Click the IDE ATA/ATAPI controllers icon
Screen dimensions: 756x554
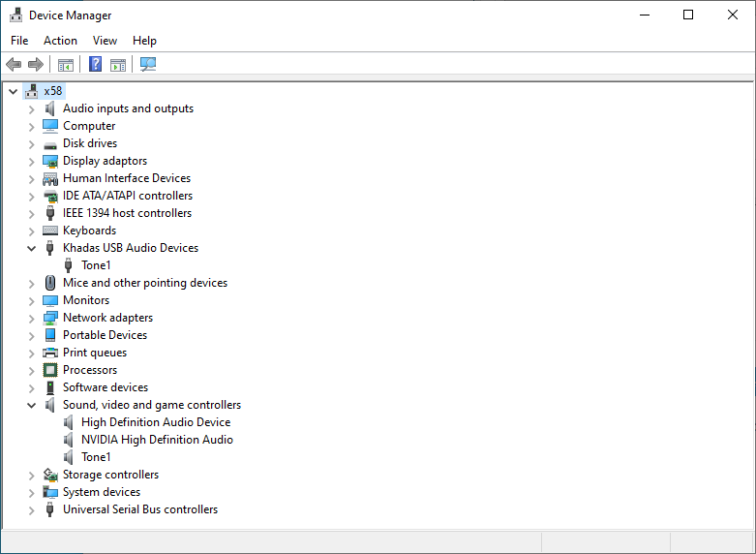[50, 196]
